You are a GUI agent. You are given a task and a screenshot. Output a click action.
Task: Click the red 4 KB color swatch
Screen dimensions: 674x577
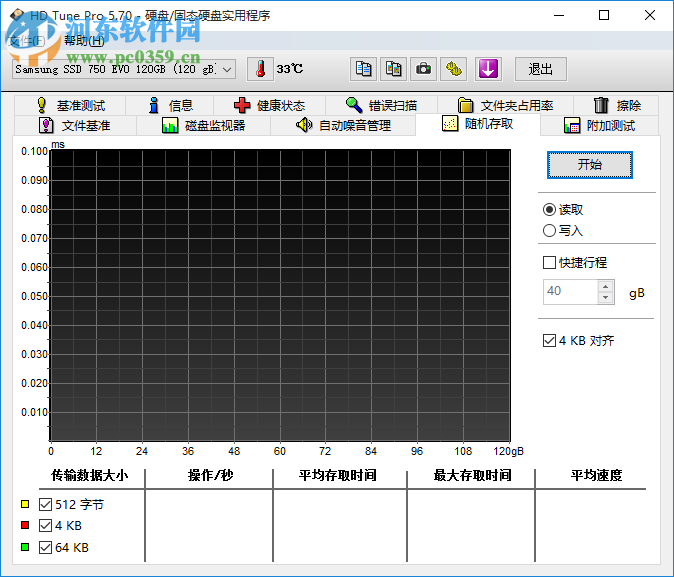[25, 525]
